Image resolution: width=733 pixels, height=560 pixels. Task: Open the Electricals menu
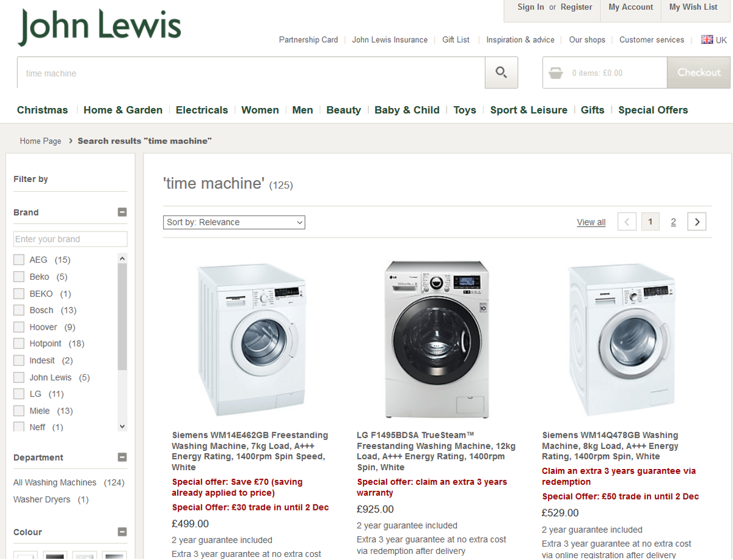202,110
